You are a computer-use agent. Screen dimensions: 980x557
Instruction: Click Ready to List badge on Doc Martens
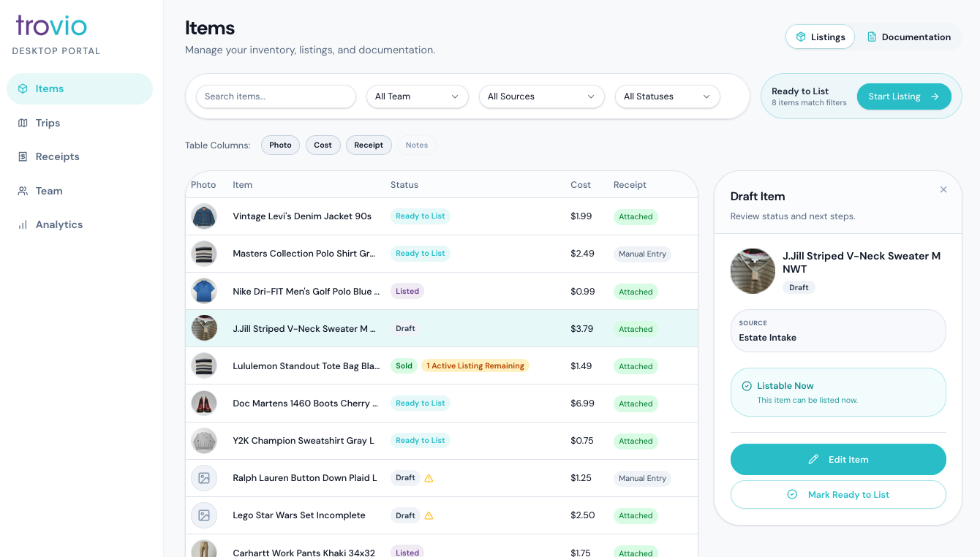tap(421, 403)
